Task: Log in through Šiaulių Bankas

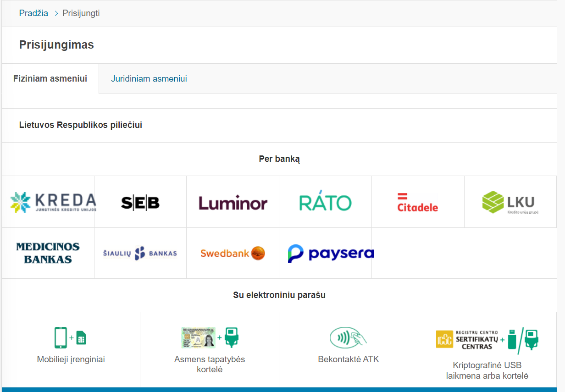Action: tap(140, 253)
